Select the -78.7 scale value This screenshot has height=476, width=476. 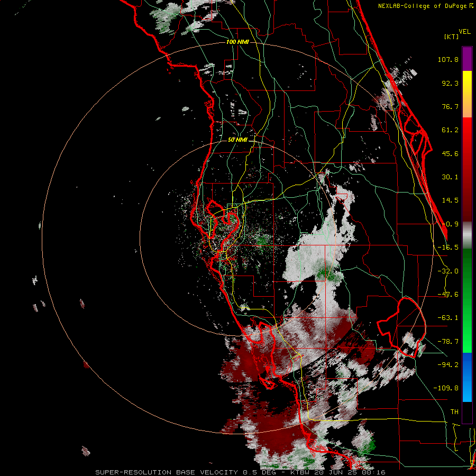pyautogui.click(x=448, y=342)
